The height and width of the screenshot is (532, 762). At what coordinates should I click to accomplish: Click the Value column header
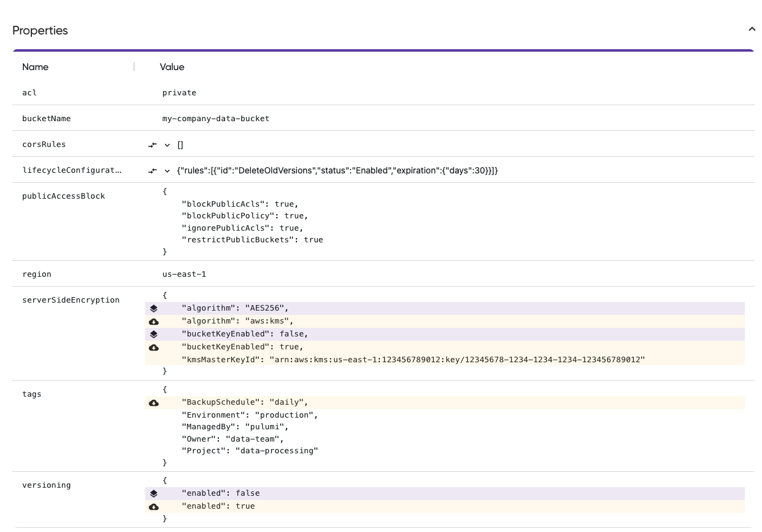point(172,66)
